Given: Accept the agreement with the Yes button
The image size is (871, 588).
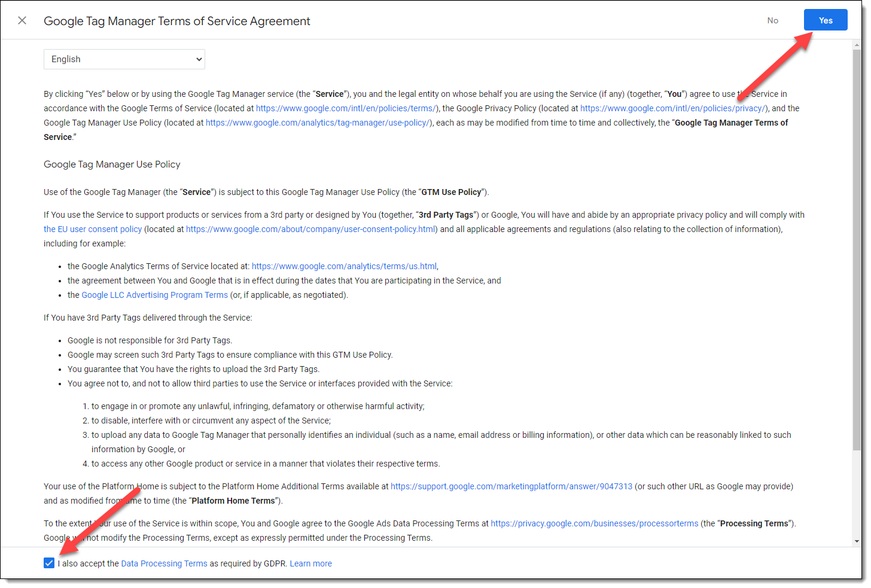Looking at the screenshot, I should click(x=826, y=20).
